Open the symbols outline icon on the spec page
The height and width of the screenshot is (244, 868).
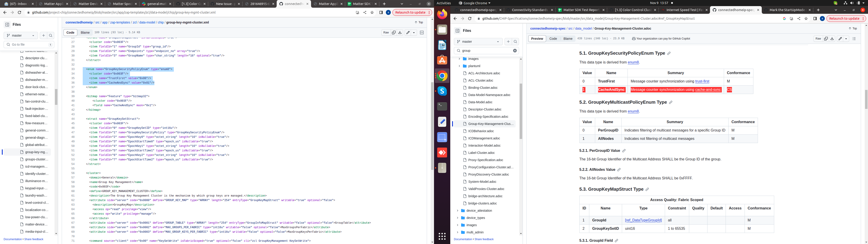tap(854, 38)
